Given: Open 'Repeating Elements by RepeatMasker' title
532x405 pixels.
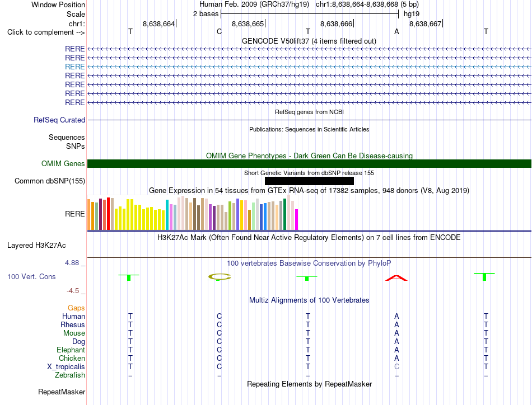Looking at the screenshot, I should 309,384.
